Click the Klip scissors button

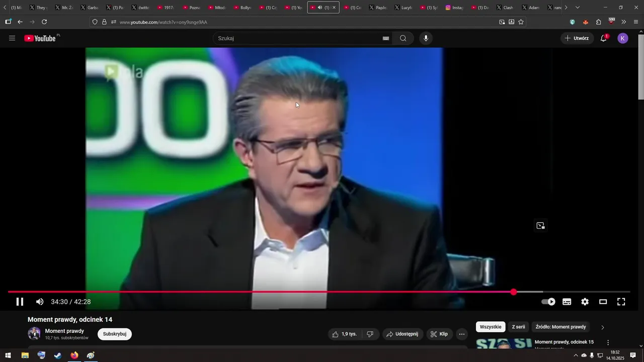pos(440,334)
